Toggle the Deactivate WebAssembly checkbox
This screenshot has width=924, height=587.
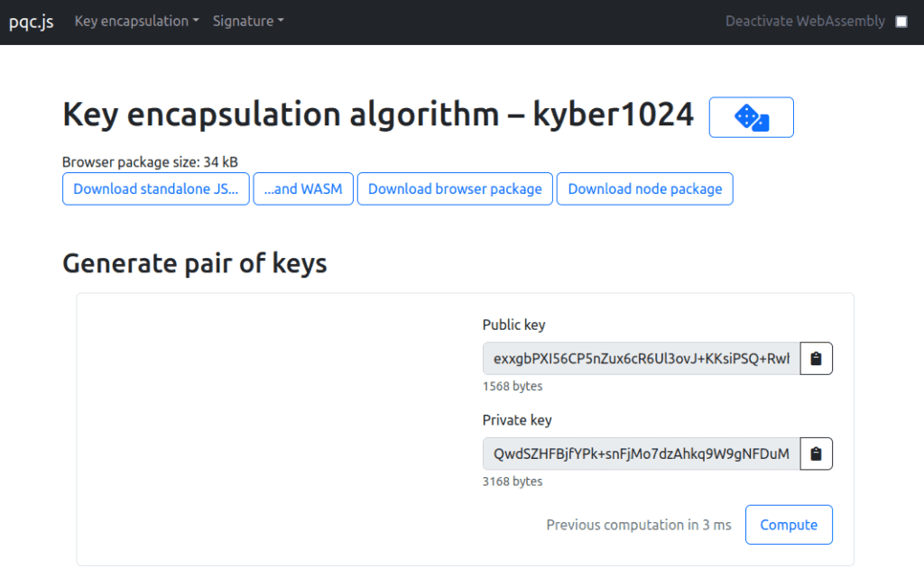(x=901, y=22)
